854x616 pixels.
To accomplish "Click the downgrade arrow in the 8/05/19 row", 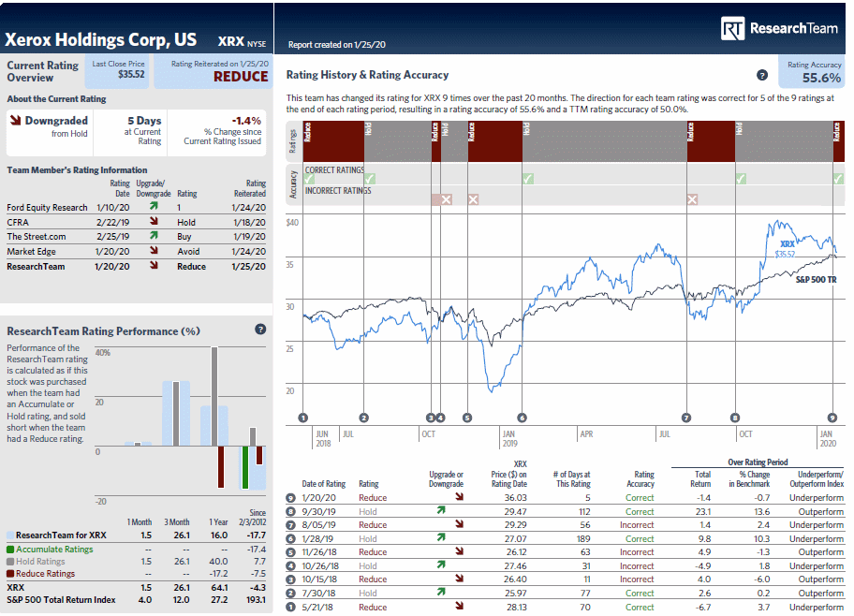I will point(460,523).
